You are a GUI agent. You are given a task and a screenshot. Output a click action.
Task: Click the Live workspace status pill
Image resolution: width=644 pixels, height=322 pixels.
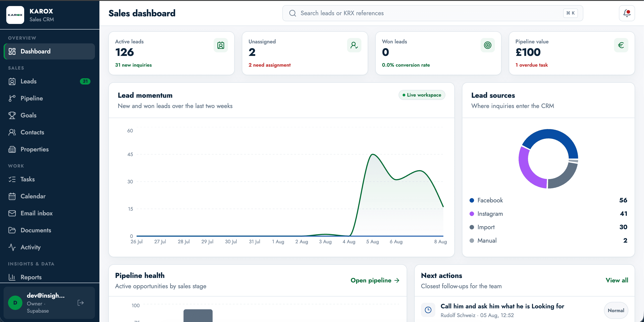pos(422,95)
